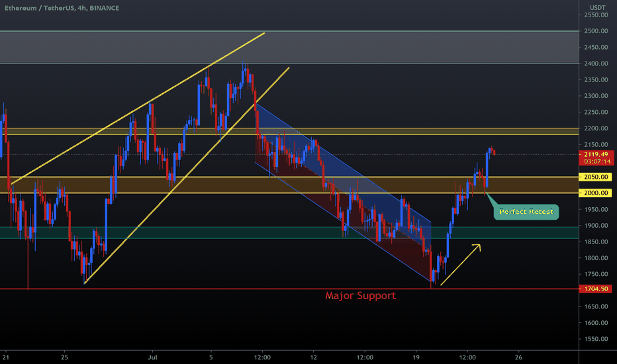Click the 2150.00 price scale value
The image size is (617, 364).
pyautogui.click(x=596, y=144)
